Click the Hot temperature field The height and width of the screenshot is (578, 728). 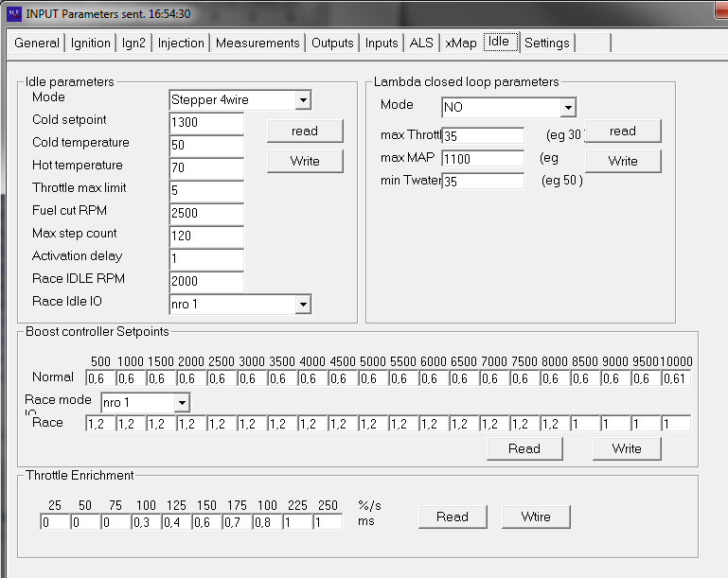click(x=206, y=168)
